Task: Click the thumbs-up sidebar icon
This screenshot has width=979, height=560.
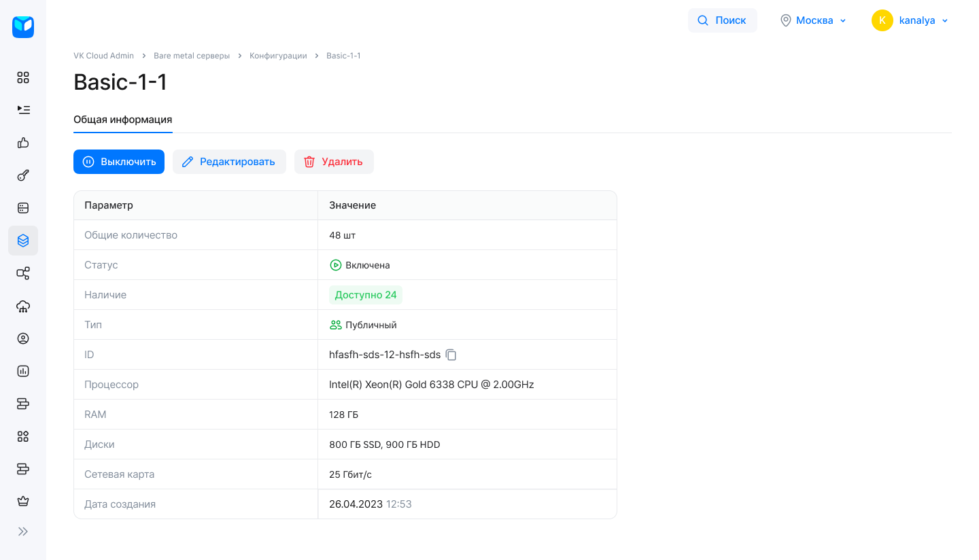Action: click(23, 143)
